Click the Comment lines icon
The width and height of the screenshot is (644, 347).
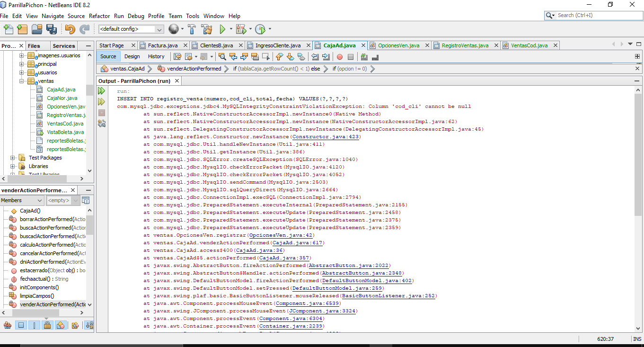click(x=364, y=57)
